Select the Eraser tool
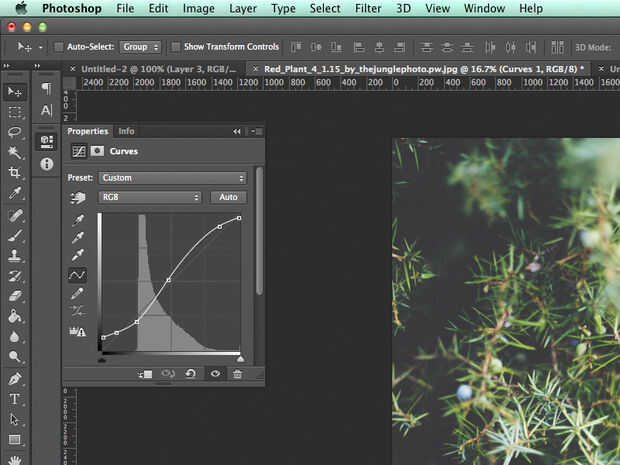The height and width of the screenshot is (465, 620). coord(15,296)
